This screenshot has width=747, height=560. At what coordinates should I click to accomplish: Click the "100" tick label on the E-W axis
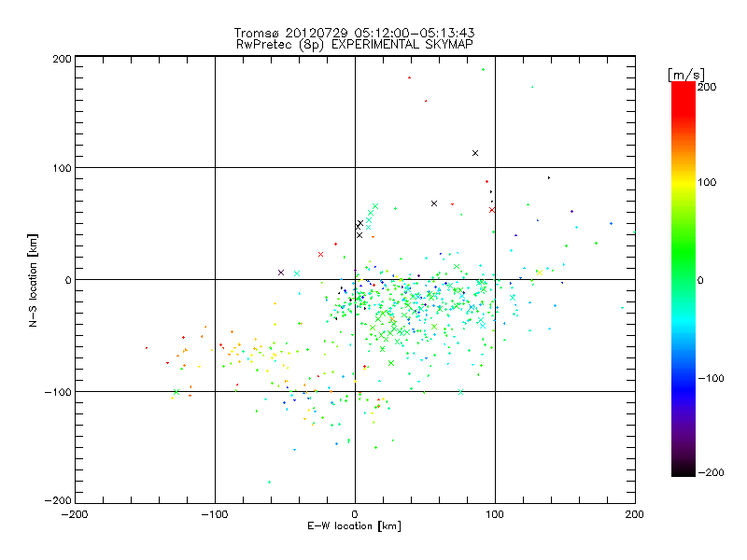point(495,514)
